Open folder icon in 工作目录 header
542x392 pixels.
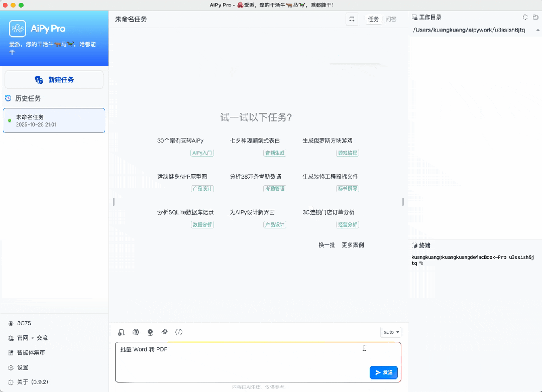coord(535,17)
